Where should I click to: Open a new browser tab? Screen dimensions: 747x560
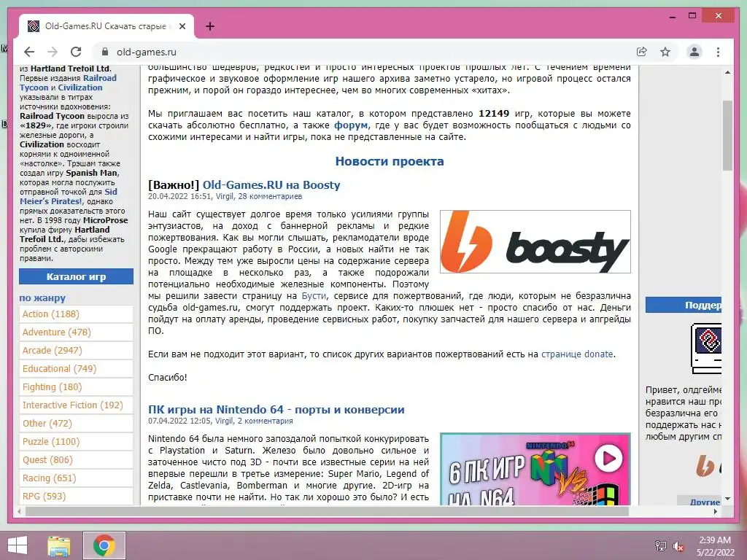click(209, 27)
